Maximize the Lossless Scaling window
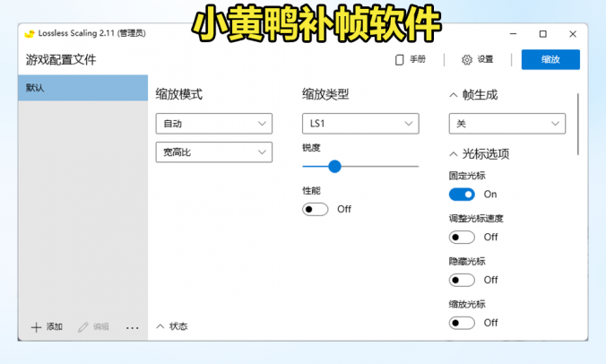 (x=543, y=34)
